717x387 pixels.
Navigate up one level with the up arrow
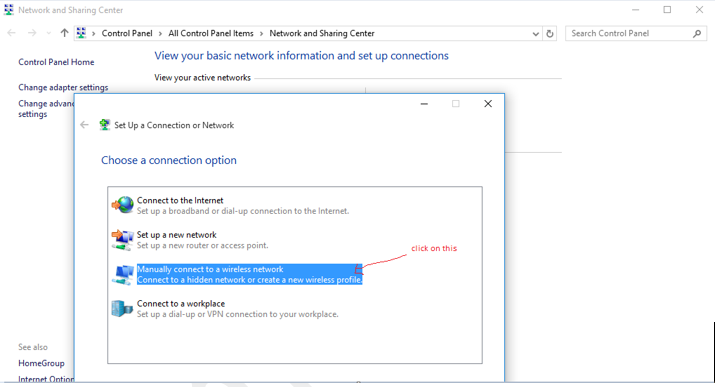64,33
